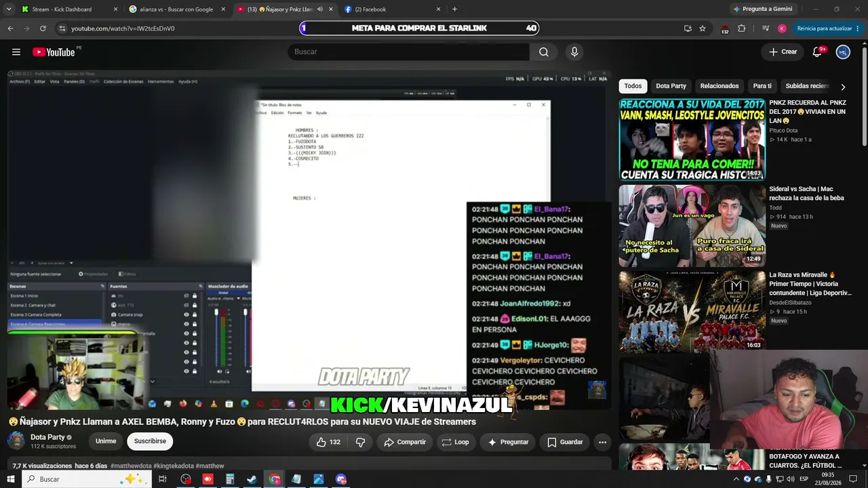Open the Dota Party channel avatar
Image resolution: width=868 pixels, height=488 pixels.
(16, 441)
